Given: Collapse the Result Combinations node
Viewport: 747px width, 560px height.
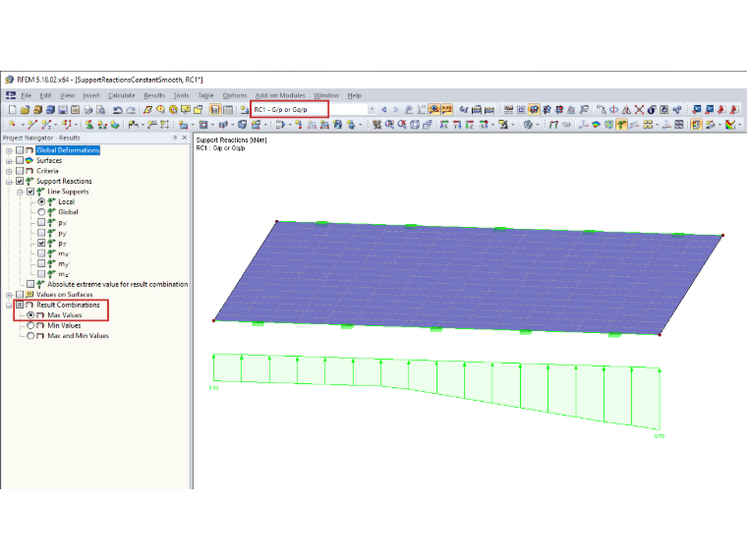Looking at the screenshot, I should 9,306.
